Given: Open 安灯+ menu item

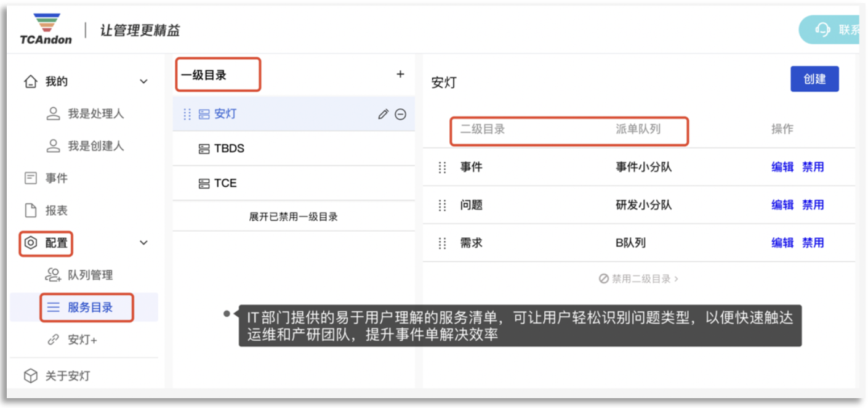Looking at the screenshot, I should click(82, 340).
